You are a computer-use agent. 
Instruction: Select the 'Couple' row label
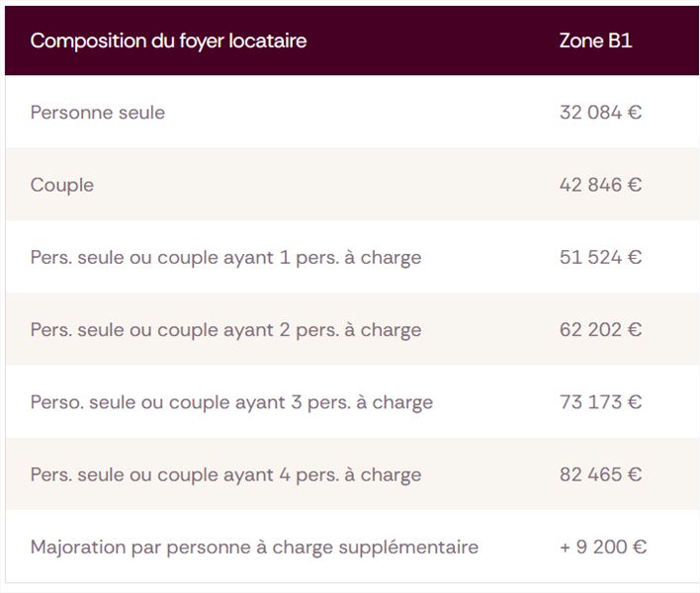pos(62,185)
